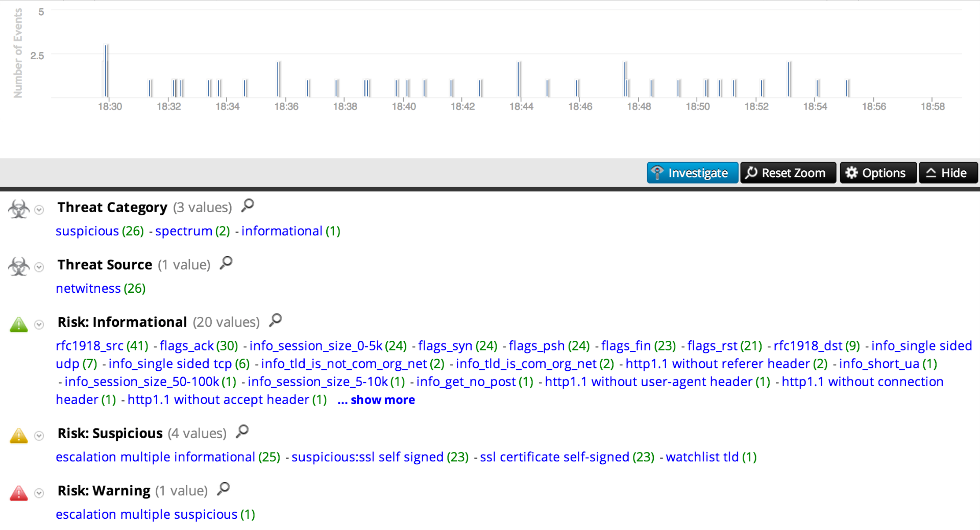This screenshot has height=530, width=980.
Task: Open the magnifier search for Threat Category
Action: coord(248,205)
